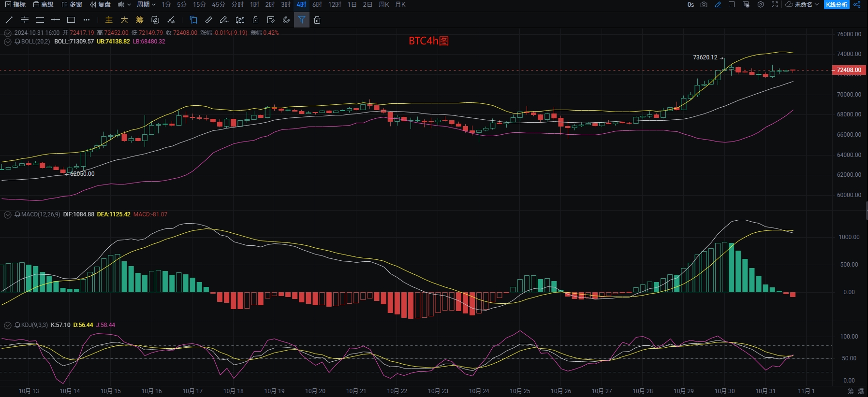Viewport: 868px width, 397px height.
Task: Toggle the blue pencil drawing mode
Action: [718, 4]
